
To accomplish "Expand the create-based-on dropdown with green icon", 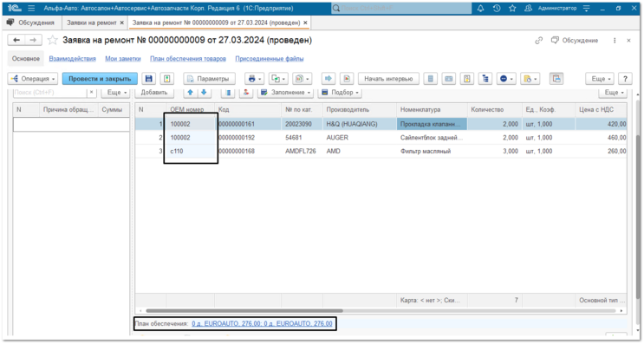I will pyautogui.click(x=278, y=78).
